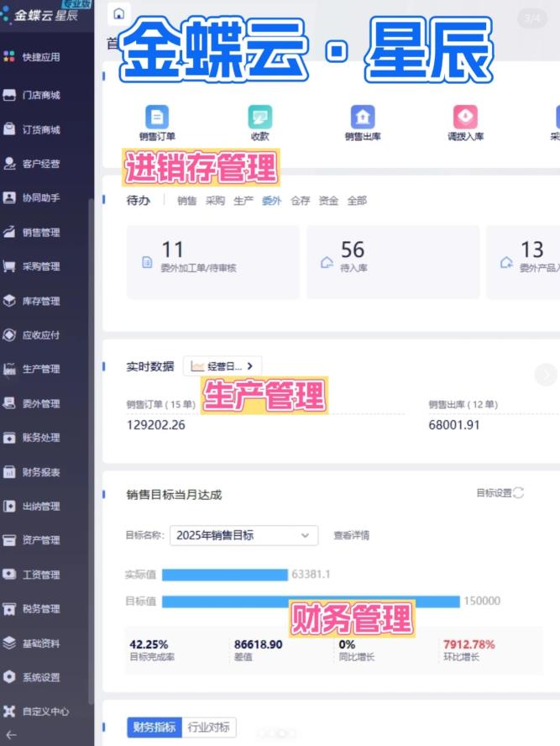
Task: Click the 调拨入库 shortcut icon
Action: click(x=465, y=118)
